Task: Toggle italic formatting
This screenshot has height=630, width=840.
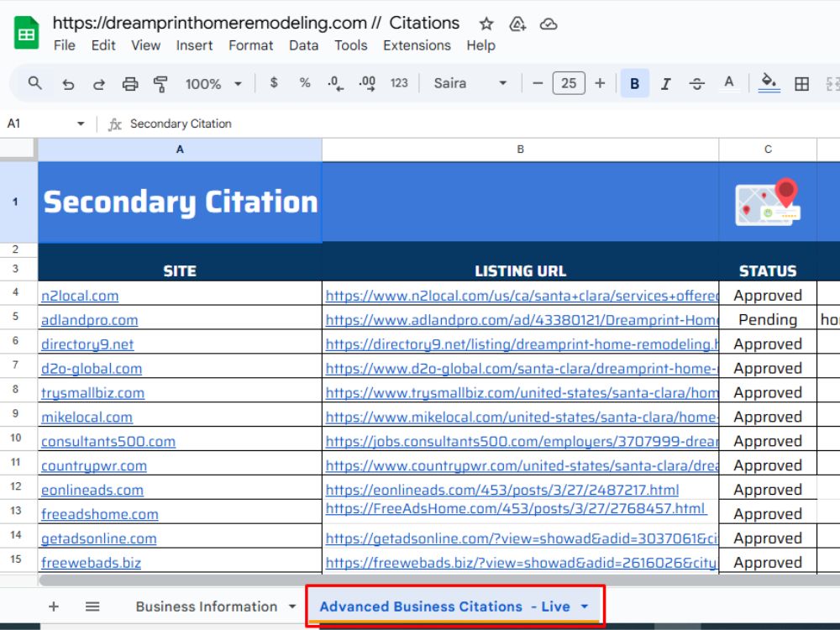Action: click(x=666, y=83)
